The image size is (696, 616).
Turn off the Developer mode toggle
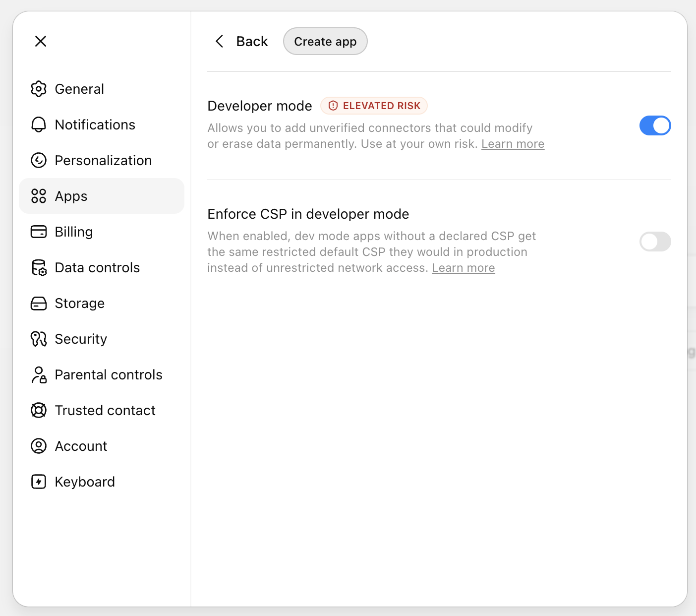pyautogui.click(x=655, y=125)
